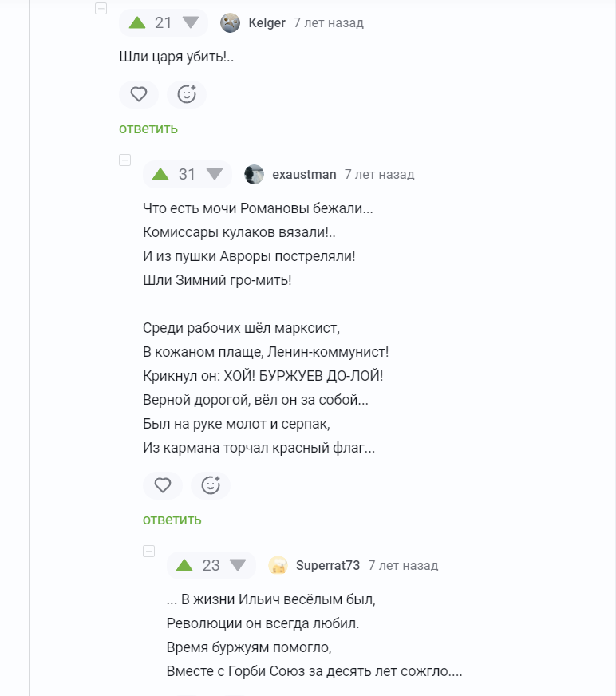This screenshot has height=696, width=616.
Task: Click Kelger's avatar picture
Action: [x=231, y=22]
